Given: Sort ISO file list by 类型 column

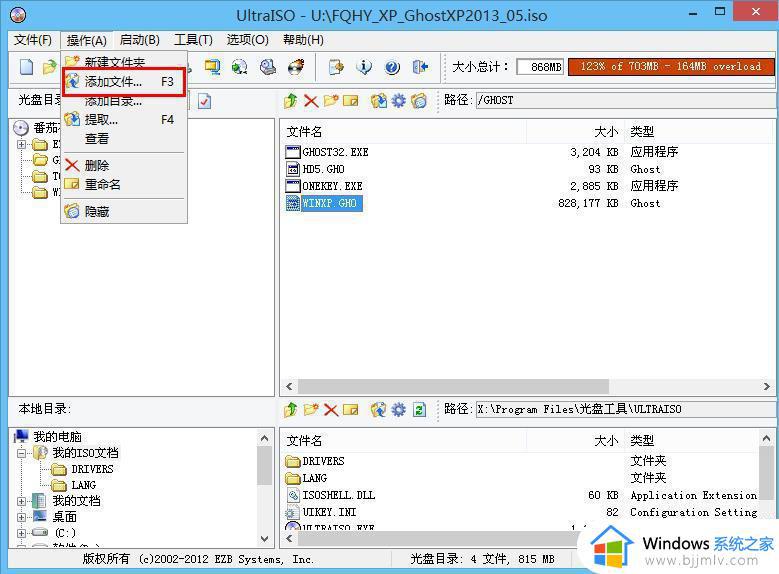Looking at the screenshot, I should tap(698, 132).
